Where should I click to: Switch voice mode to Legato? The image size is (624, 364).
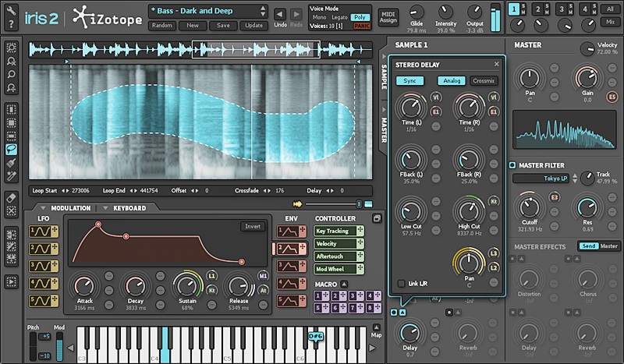pos(339,17)
